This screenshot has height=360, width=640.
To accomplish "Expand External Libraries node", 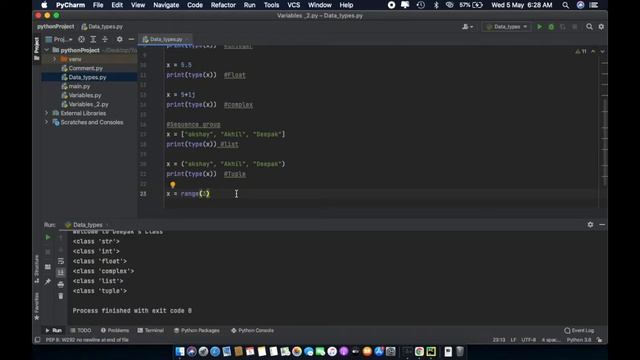I will [47, 113].
